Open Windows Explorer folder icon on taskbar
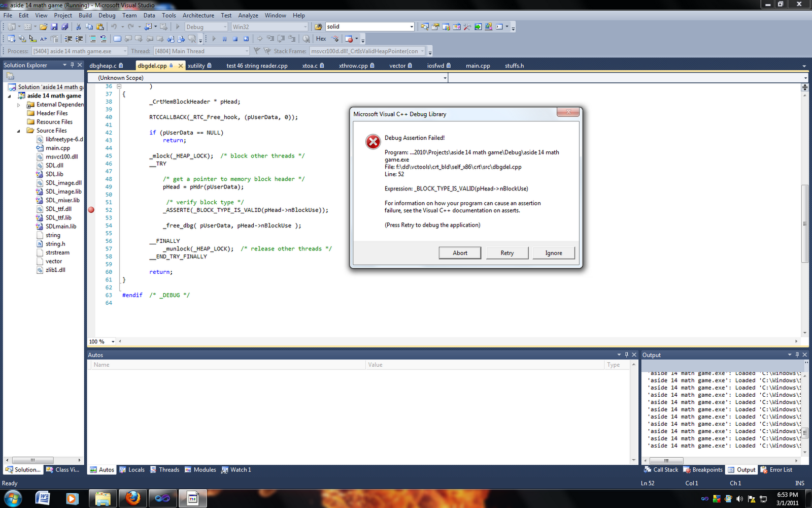This screenshot has height=508, width=812. click(x=103, y=498)
